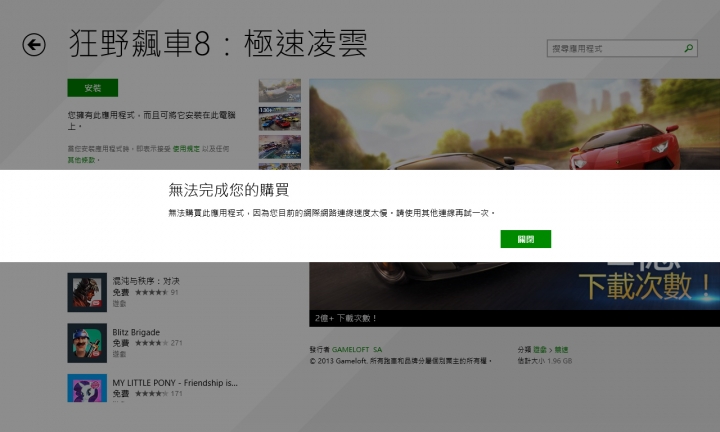Open publisher GAMELOFT SA link

tap(357, 349)
